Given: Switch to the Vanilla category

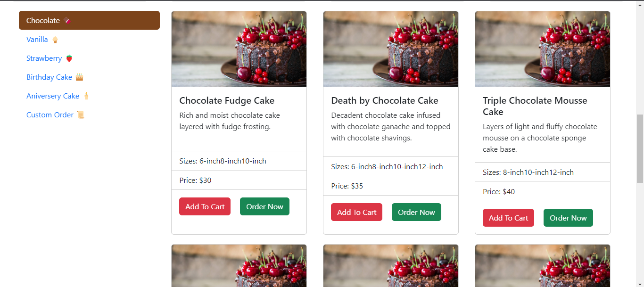Looking at the screenshot, I should coord(37,40).
